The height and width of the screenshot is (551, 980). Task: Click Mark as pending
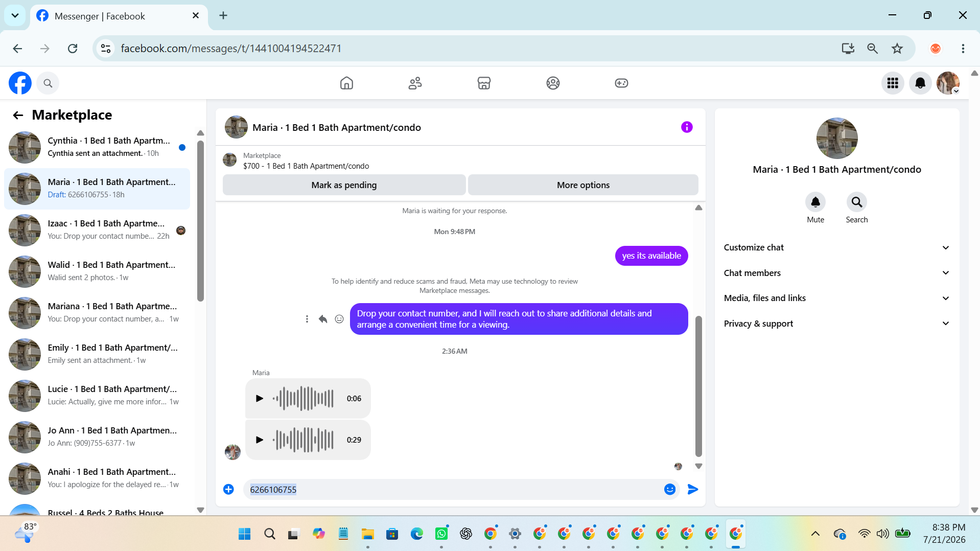(x=344, y=185)
